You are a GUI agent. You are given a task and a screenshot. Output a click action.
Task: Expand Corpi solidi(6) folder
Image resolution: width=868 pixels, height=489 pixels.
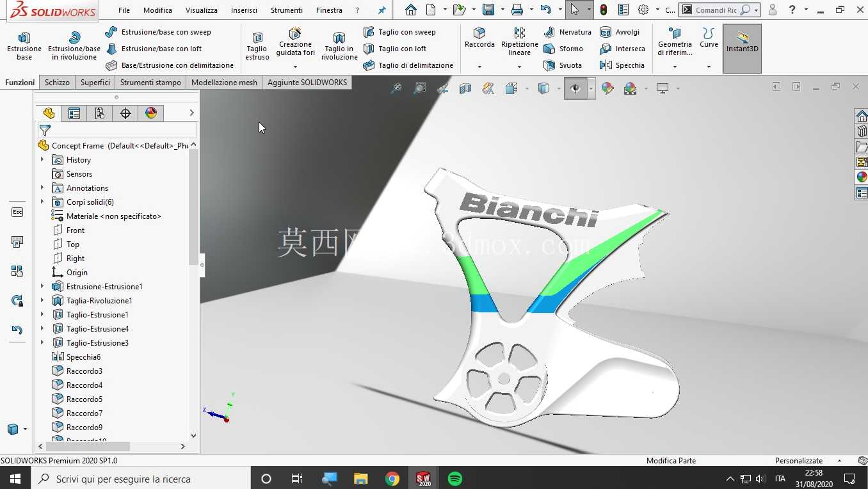(42, 202)
